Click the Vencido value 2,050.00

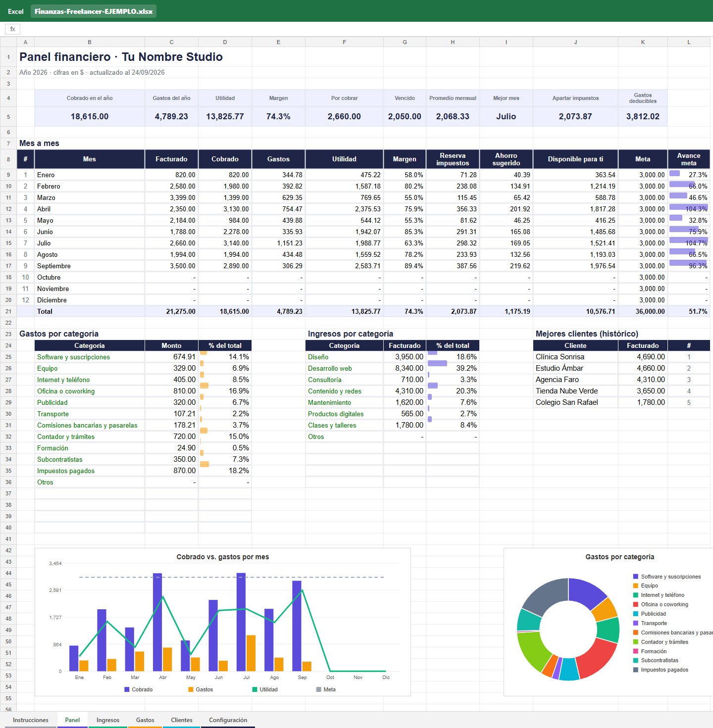pyautogui.click(x=405, y=116)
